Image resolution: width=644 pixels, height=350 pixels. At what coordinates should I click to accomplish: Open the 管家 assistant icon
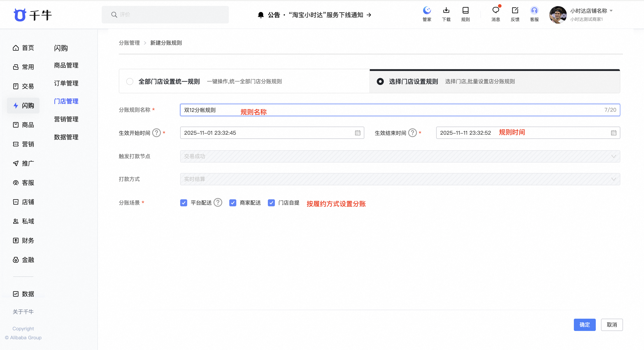pyautogui.click(x=427, y=11)
